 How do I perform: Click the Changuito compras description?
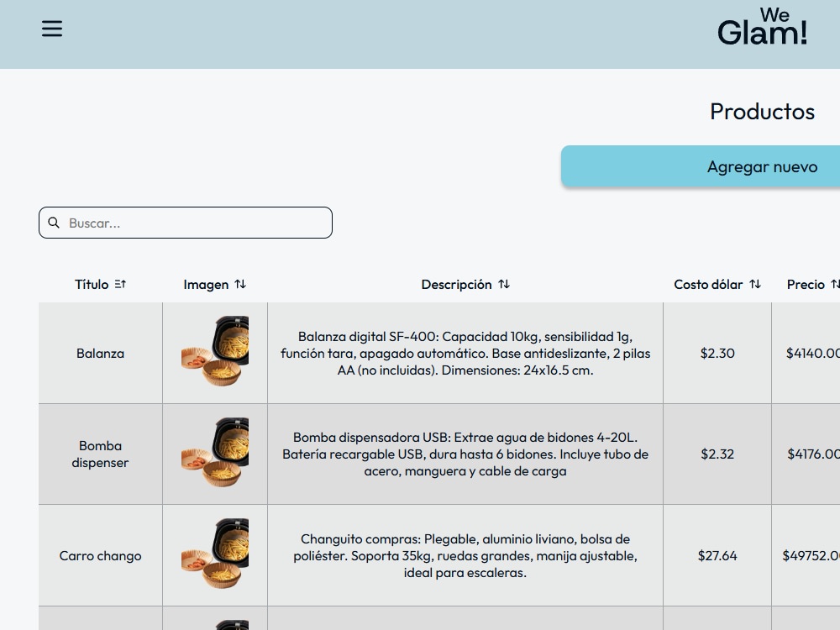click(x=465, y=555)
